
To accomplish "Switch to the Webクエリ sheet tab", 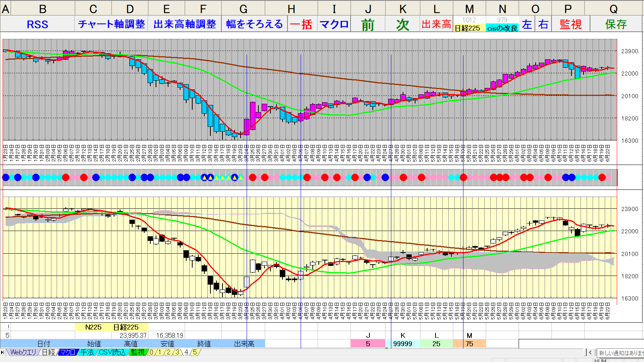I will (23, 352).
